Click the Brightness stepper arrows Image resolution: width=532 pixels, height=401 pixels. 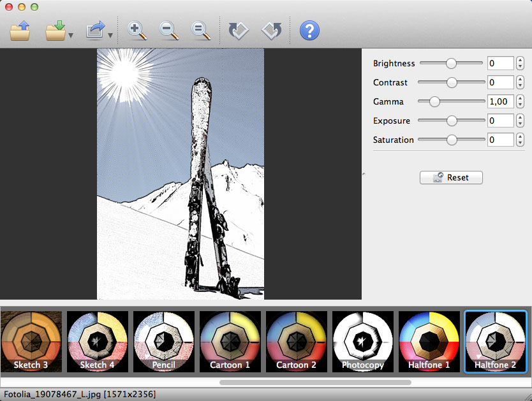click(520, 63)
